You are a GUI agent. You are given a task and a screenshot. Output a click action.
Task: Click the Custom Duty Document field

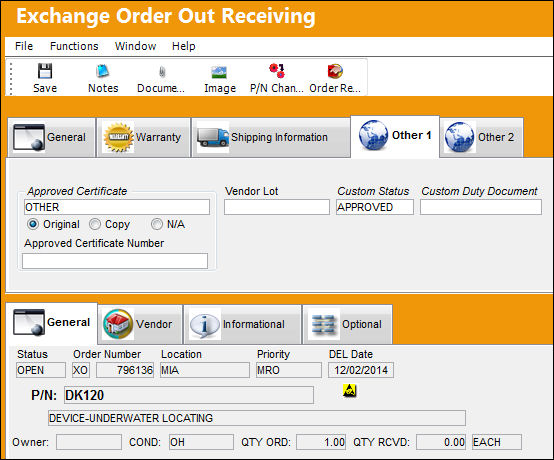(481, 207)
